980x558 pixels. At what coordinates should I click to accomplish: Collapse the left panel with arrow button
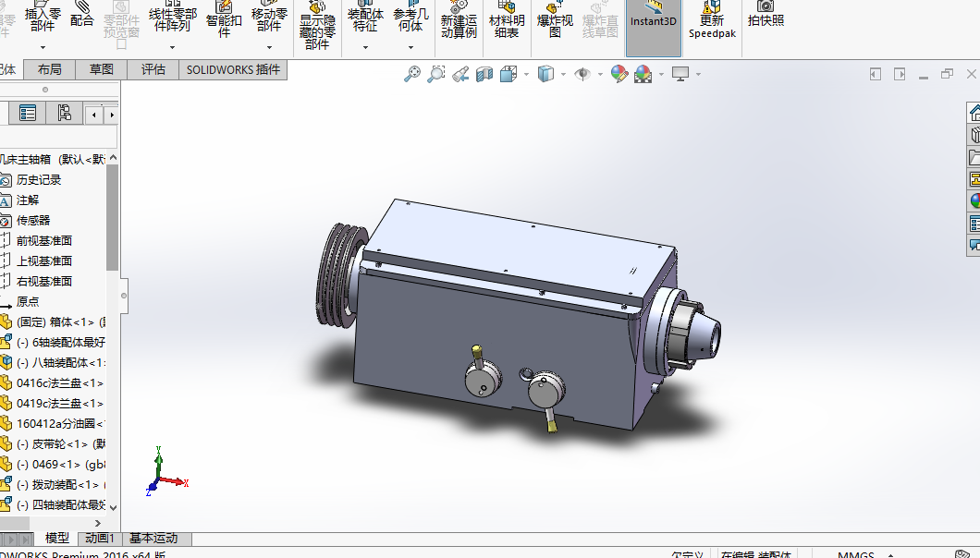pos(875,74)
